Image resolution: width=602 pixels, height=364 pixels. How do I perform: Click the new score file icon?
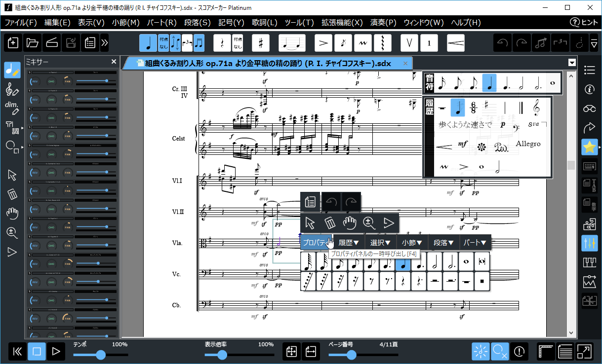tap(13, 43)
